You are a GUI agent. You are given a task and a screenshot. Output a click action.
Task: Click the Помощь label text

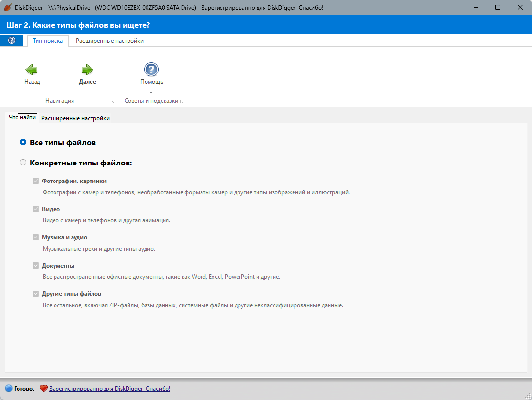[152, 82]
